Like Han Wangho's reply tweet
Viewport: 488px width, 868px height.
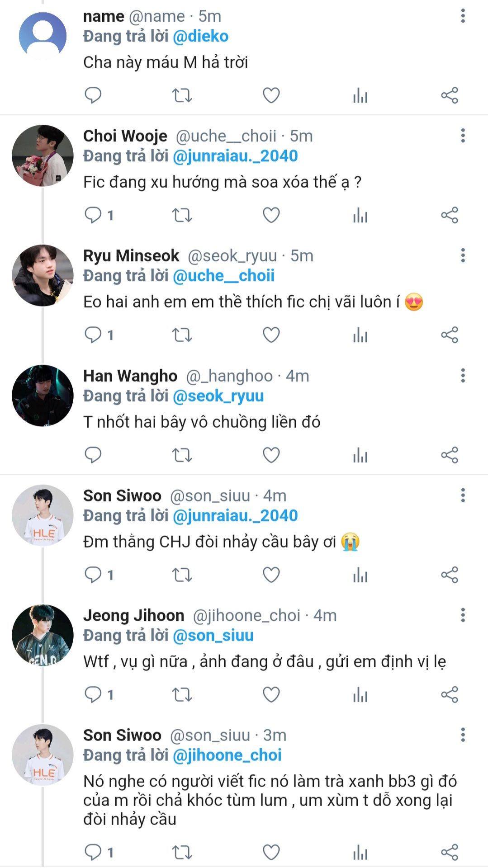pos(271,455)
